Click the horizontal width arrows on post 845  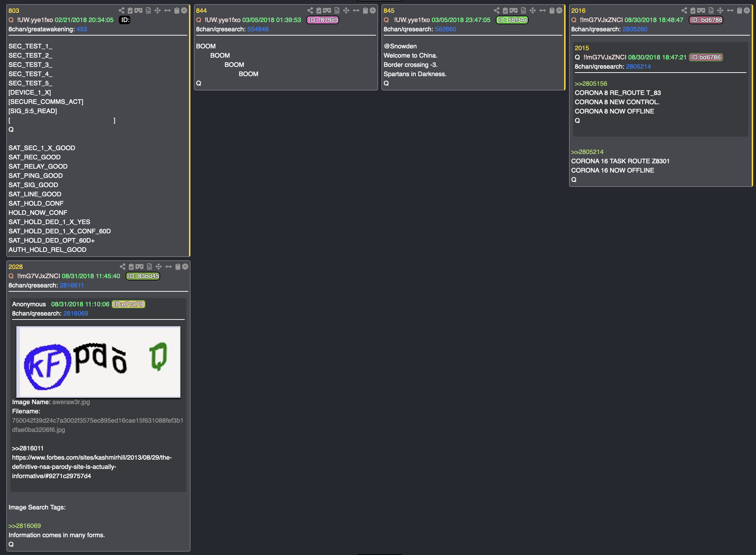(542, 11)
